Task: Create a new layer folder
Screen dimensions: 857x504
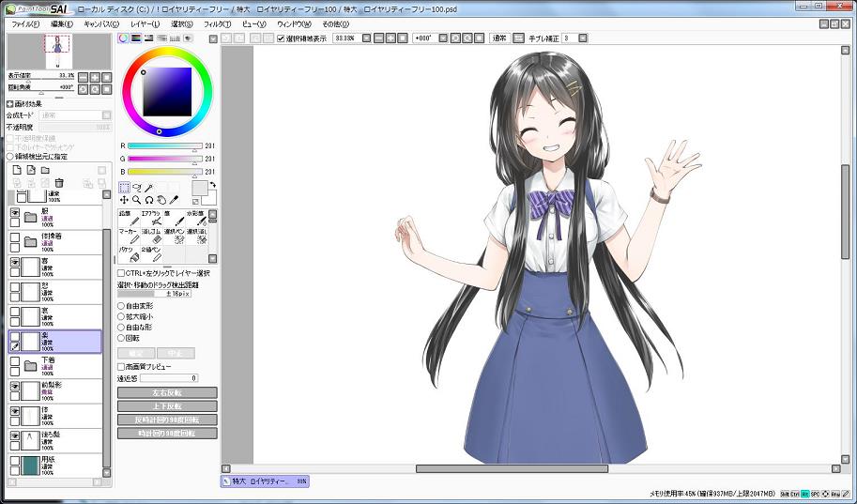Action: pos(44,170)
